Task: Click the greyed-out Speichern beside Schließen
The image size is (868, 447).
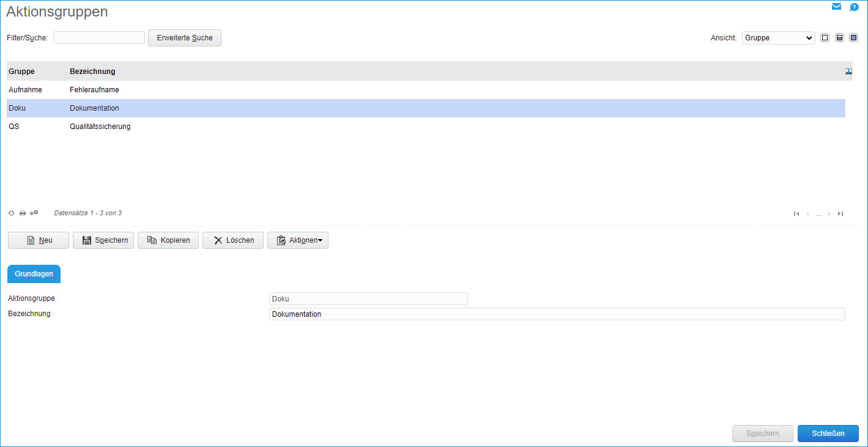Action: 763,434
